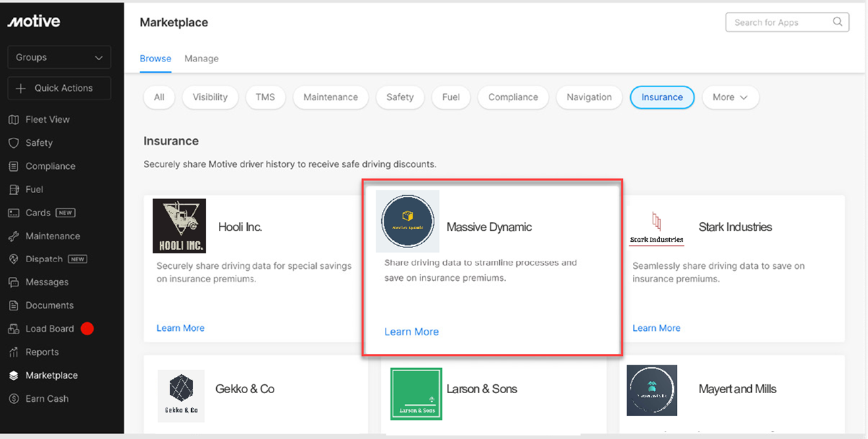Screen dimensions: 868x439
Task: Click the Maintenance wrench icon
Action: tap(14, 236)
